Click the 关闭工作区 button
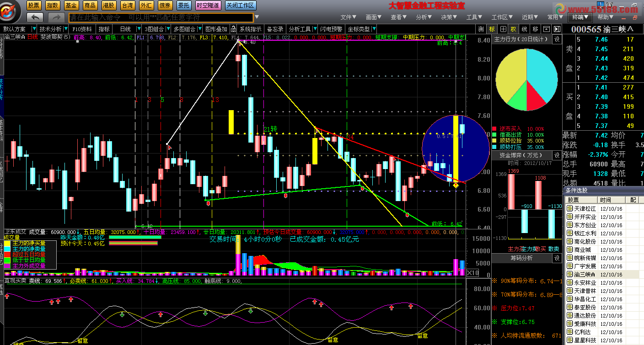Viewport: 644px width, 345px height. 241,5
